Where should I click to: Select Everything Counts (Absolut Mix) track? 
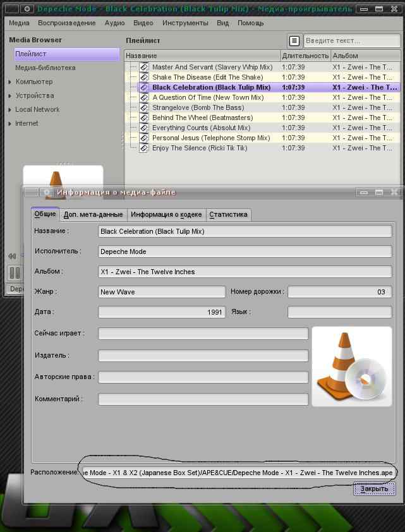pyautogui.click(x=201, y=128)
